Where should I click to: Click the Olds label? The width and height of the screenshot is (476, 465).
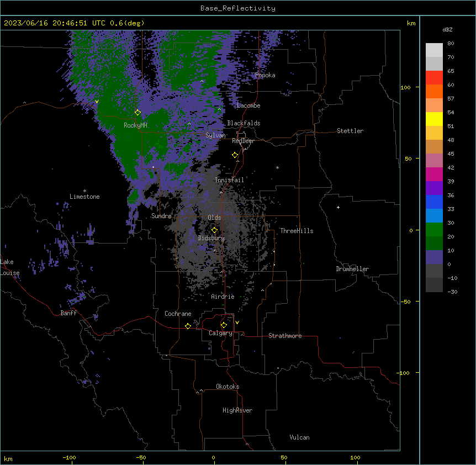[214, 218]
